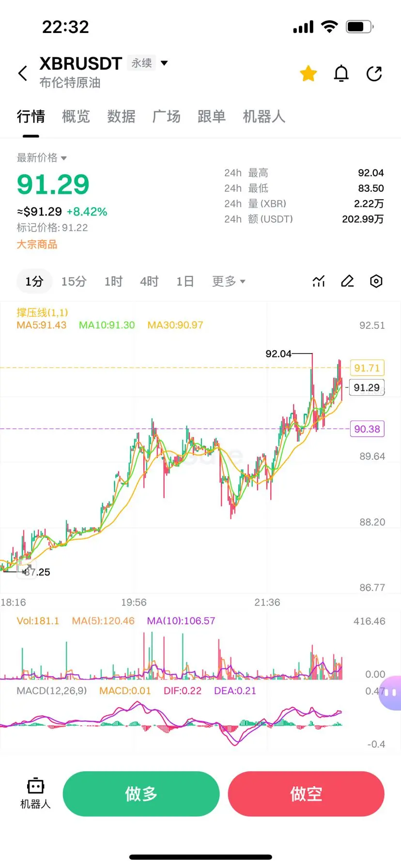Select the 1日 timeframe
Image resolution: width=401 pixels, height=868 pixels.
pyautogui.click(x=185, y=281)
